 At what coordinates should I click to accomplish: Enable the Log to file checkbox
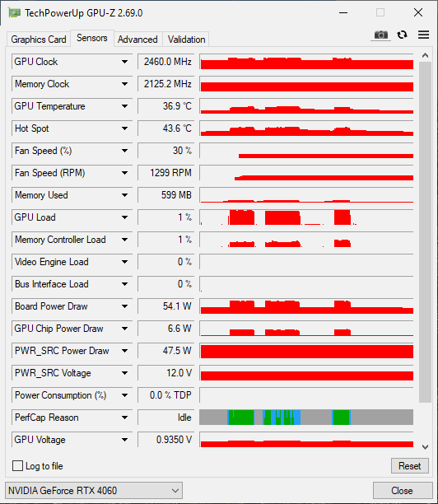(x=17, y=466)
